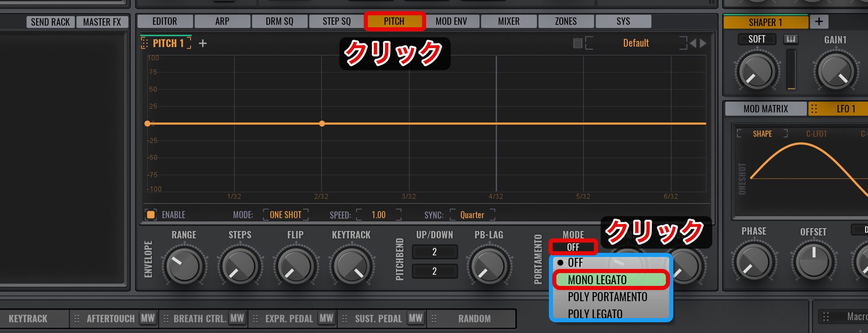
Task: Open the LFO SHAPE selector
Action: [x=763, y=134]
